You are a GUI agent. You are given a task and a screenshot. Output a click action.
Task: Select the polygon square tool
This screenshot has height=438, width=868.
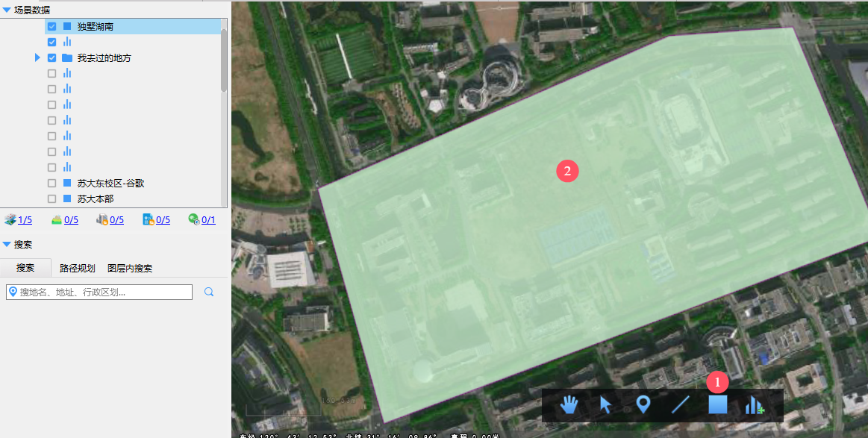[x=718, y=404]
